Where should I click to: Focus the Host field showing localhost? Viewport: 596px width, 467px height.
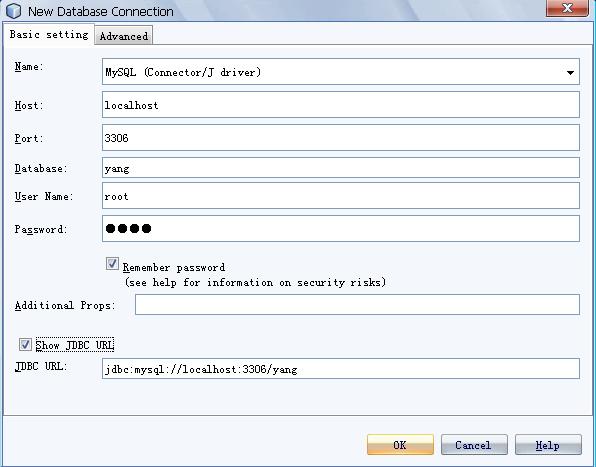(341, 104)
